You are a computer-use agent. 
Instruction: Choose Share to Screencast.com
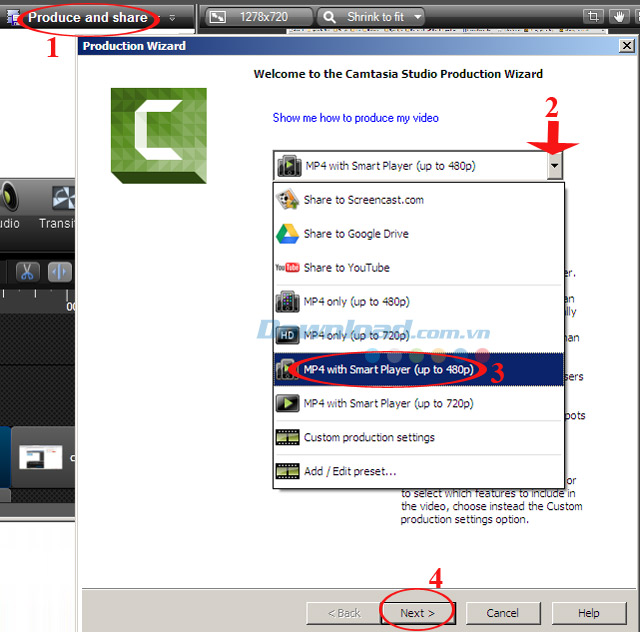click(419, 200)
